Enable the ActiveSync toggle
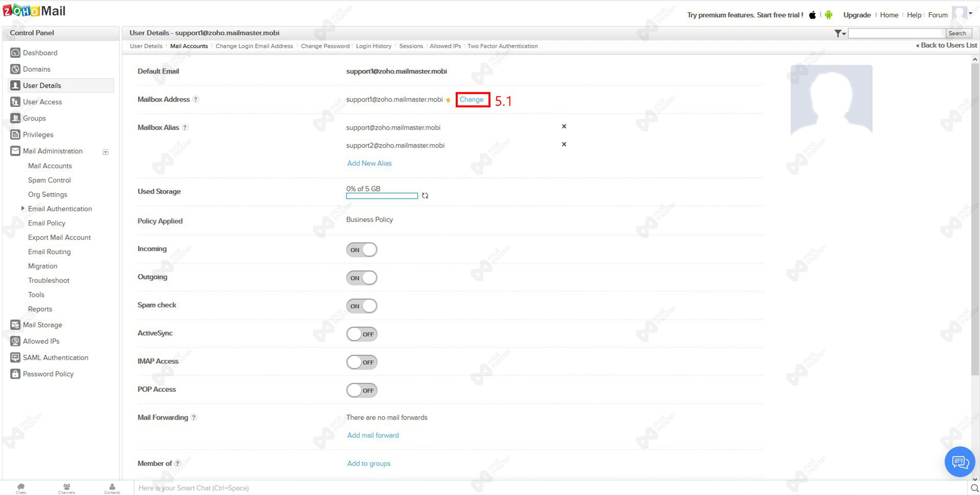The width and height of the screenshot is (980, 495). 362,334
